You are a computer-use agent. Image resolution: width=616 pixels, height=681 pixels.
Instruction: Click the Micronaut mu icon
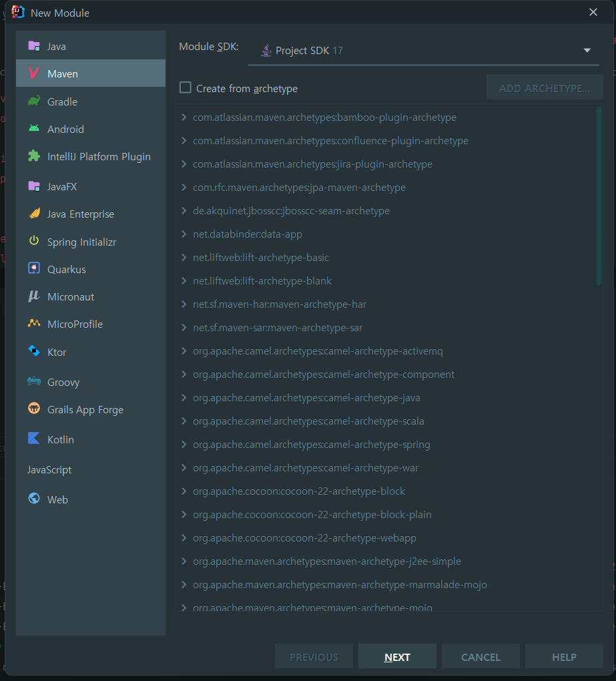[34, 296]
